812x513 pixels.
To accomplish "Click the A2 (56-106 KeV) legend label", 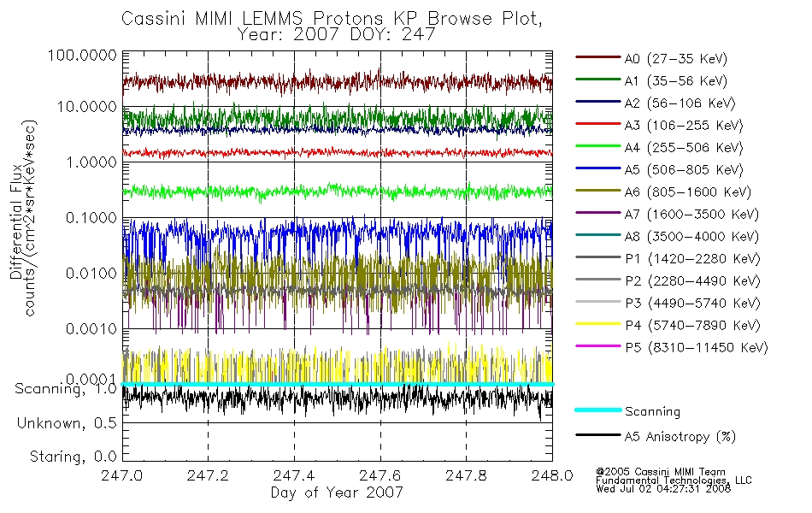I will [x=680, y=103].
